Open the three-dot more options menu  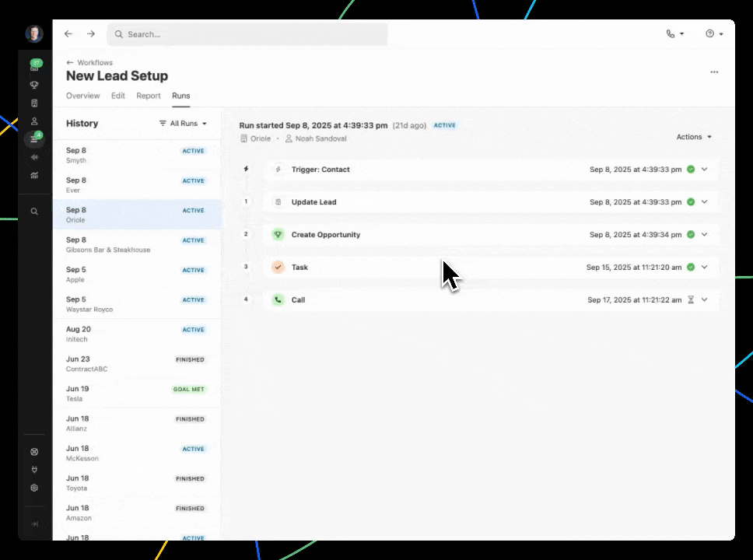(714, 72)
